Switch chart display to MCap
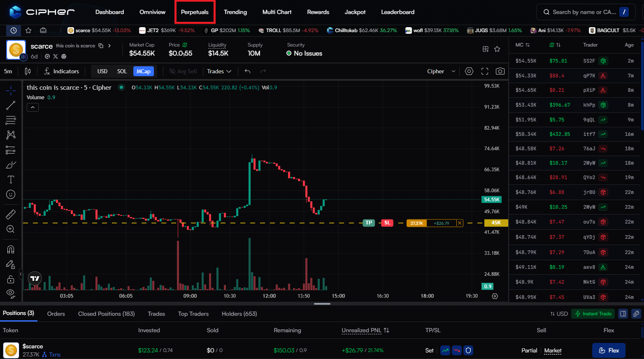 tap(144, 71)
